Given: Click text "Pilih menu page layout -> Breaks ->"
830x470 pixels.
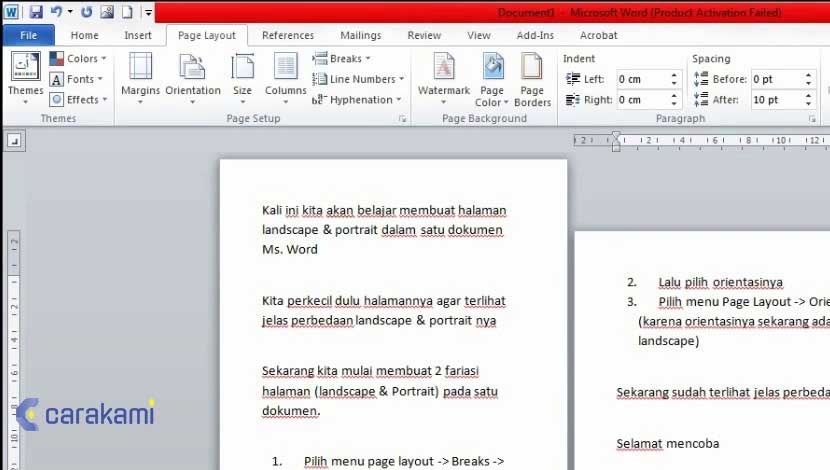Looking at the screenshot, I should (404, 462).
